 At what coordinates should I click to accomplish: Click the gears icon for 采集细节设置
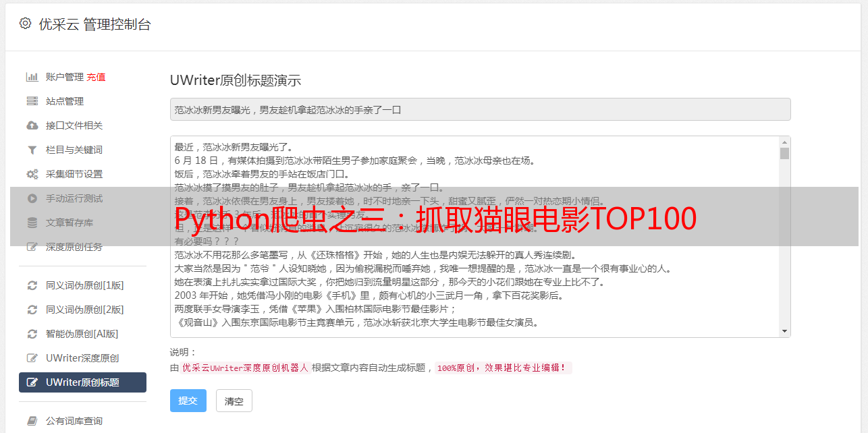[32, 174]
